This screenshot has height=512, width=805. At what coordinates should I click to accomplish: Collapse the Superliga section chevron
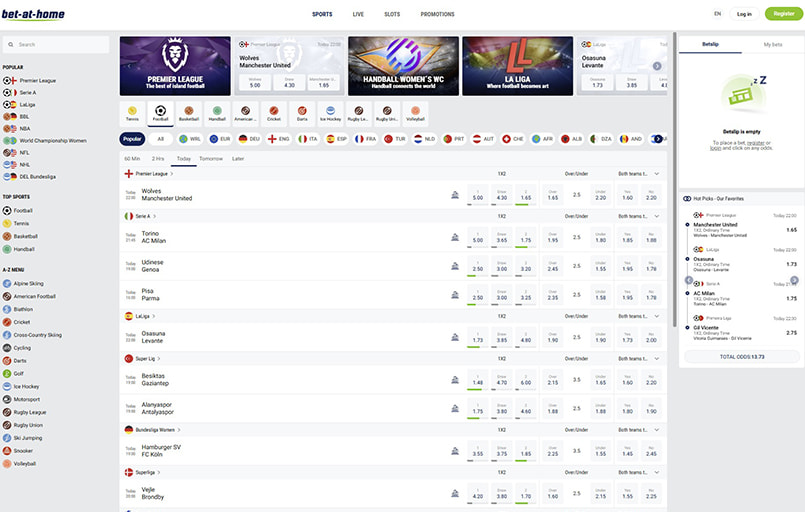point(657,472)
